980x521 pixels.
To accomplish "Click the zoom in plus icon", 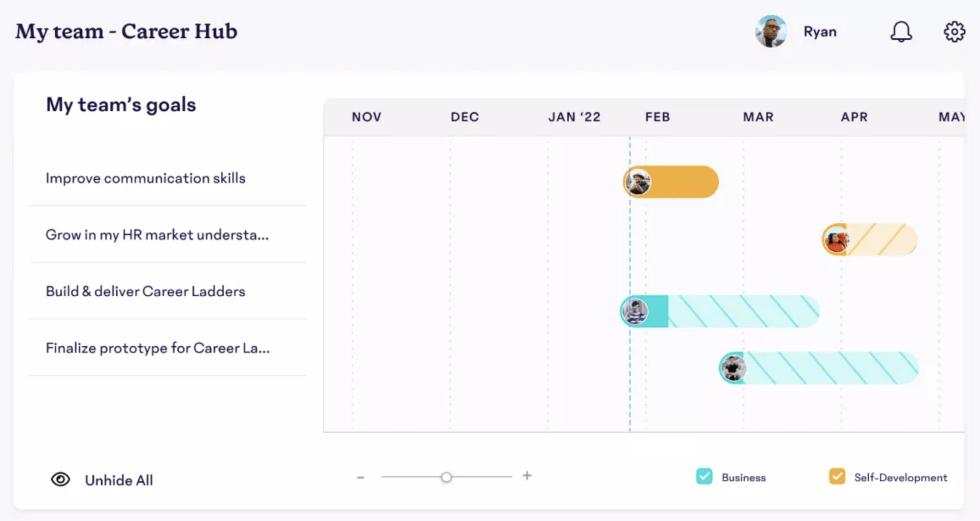I will click(x=527, y=476).
